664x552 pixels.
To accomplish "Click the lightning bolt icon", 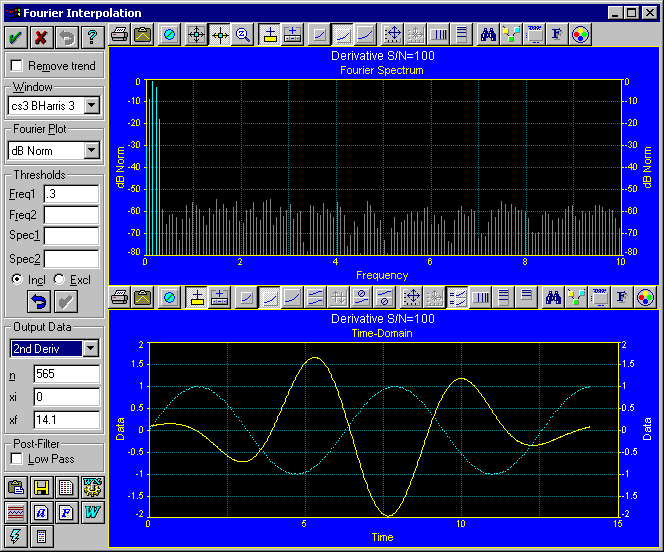I will [16, 536].
